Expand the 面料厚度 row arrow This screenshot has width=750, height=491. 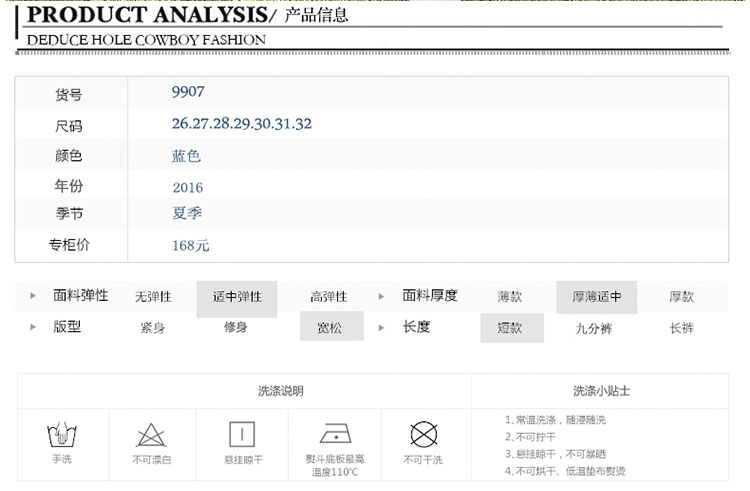(x=382, y=296)
